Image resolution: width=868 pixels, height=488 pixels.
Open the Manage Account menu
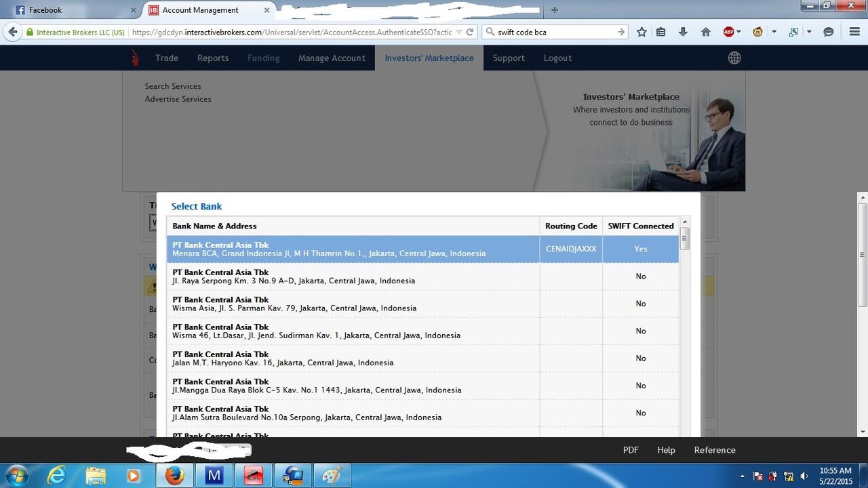[x=332, y=58]
